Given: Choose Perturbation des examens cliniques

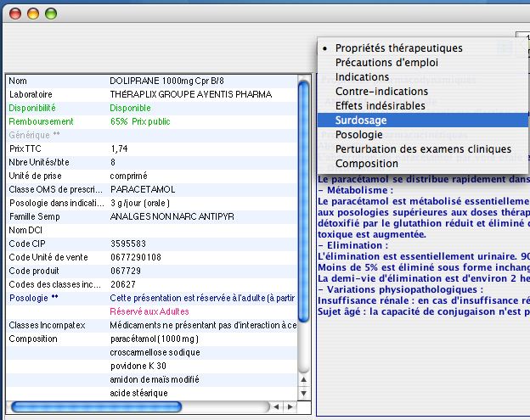Looking at the screenshot, I should (422, 148).
